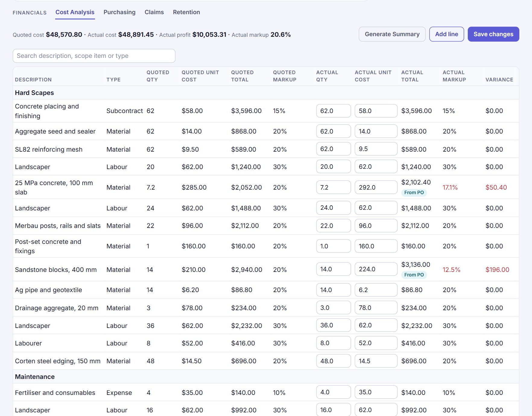Click the Generate Summary button
The height and width of the screenshot is (416, 532).
pos(392,34)
